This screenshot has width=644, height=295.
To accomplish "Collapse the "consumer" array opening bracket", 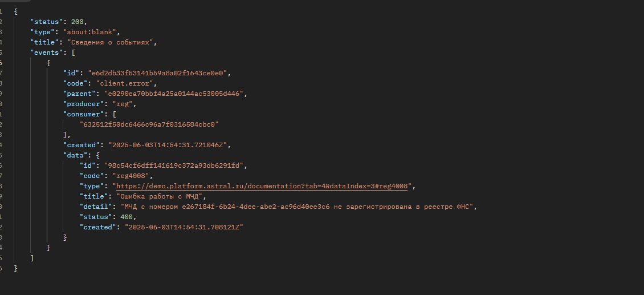I will tap(114, 114).
